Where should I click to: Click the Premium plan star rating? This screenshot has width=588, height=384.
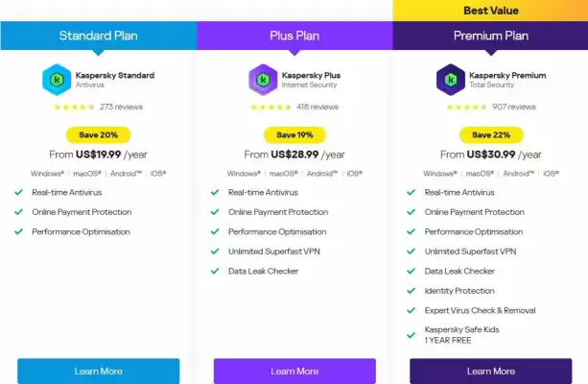pos(466,107)
